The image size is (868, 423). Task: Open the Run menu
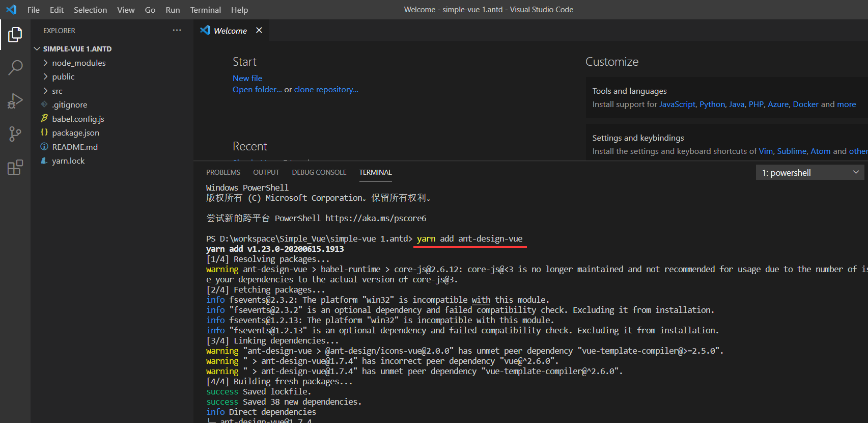point(173,10)
